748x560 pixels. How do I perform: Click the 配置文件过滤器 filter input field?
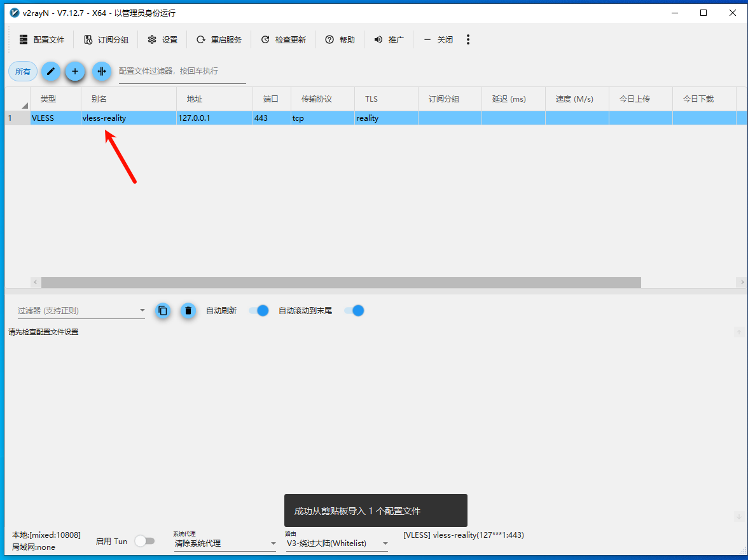pyautogui.click(x=182, y=71)
